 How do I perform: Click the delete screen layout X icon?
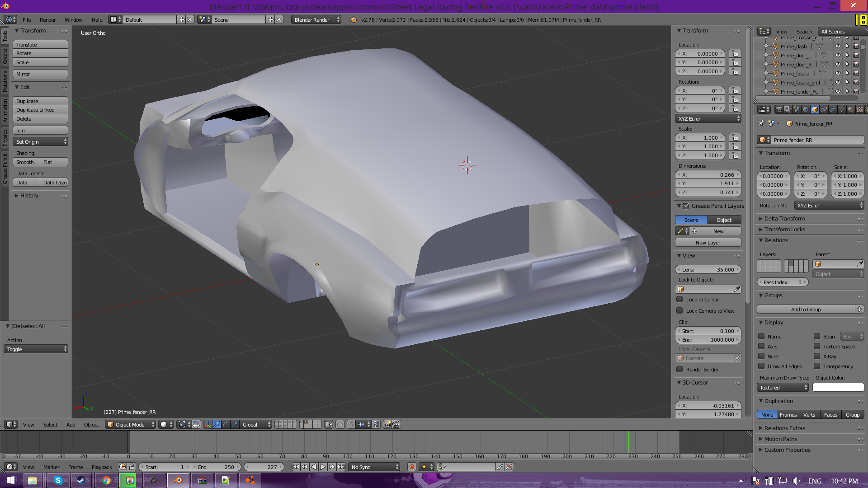pyautogui.click(x=190, y=19)
